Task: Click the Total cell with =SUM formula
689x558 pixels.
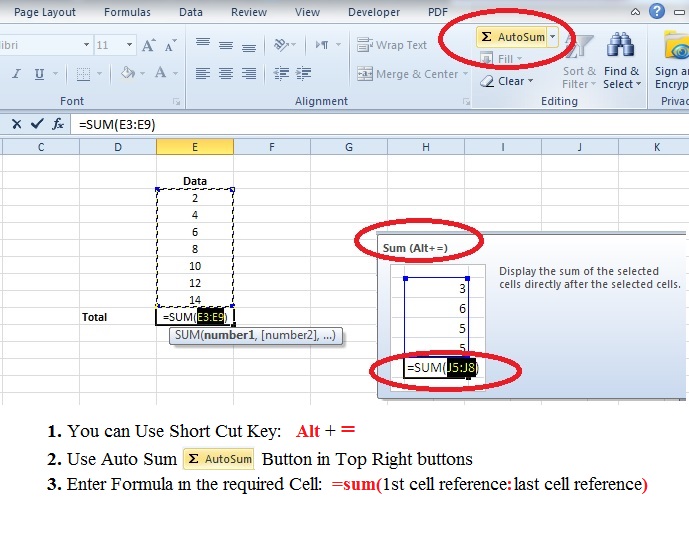Action: (195, 317)
